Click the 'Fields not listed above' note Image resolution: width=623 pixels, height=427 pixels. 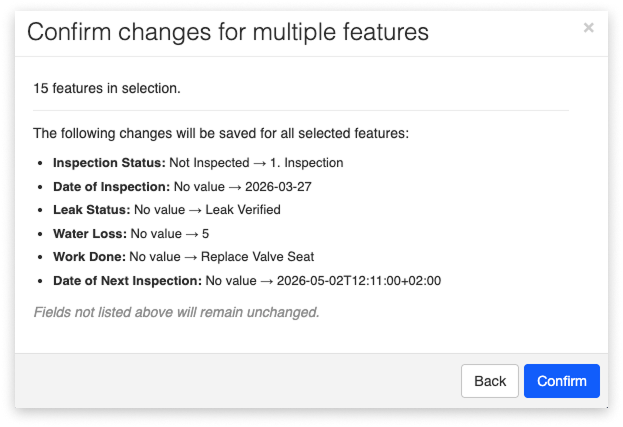tap(176, 312)
